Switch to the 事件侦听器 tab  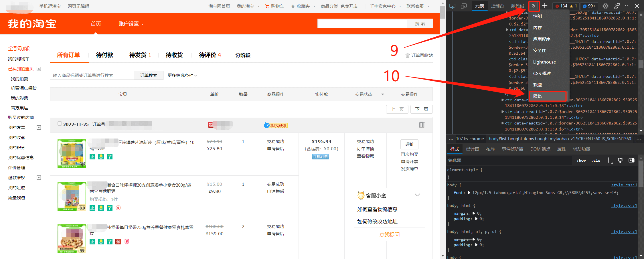click(x=512, y=149)
